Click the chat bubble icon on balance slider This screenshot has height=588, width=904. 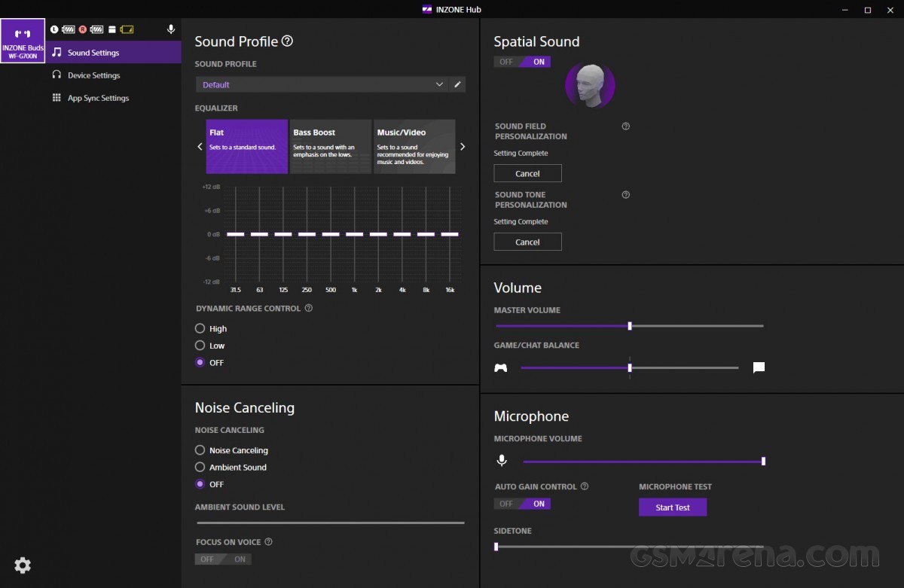tap(759, 367)
